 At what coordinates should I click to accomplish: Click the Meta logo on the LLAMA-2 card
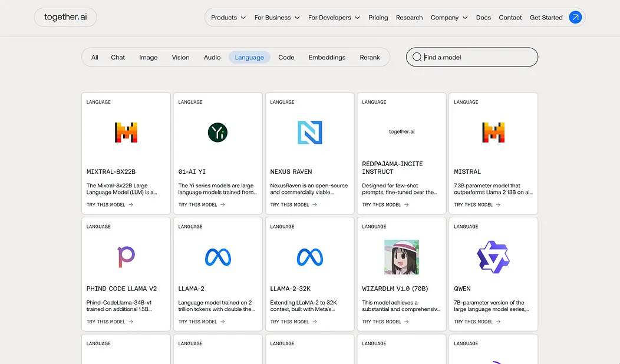click(x=218, y=257)
